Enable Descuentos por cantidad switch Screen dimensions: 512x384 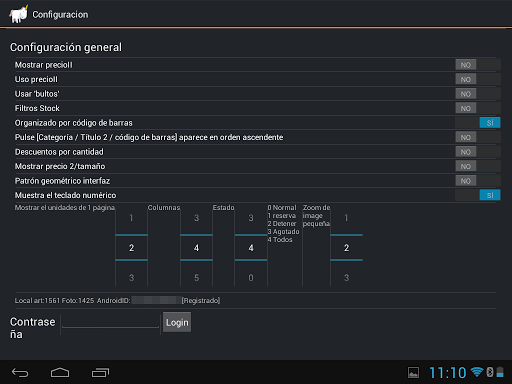[478, 152]
